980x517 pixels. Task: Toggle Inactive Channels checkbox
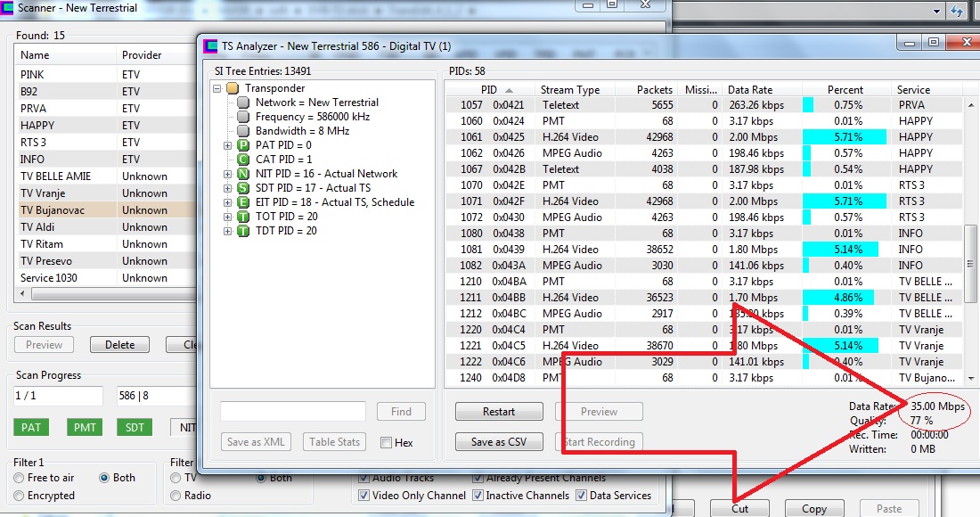click(x=478, y=495)
